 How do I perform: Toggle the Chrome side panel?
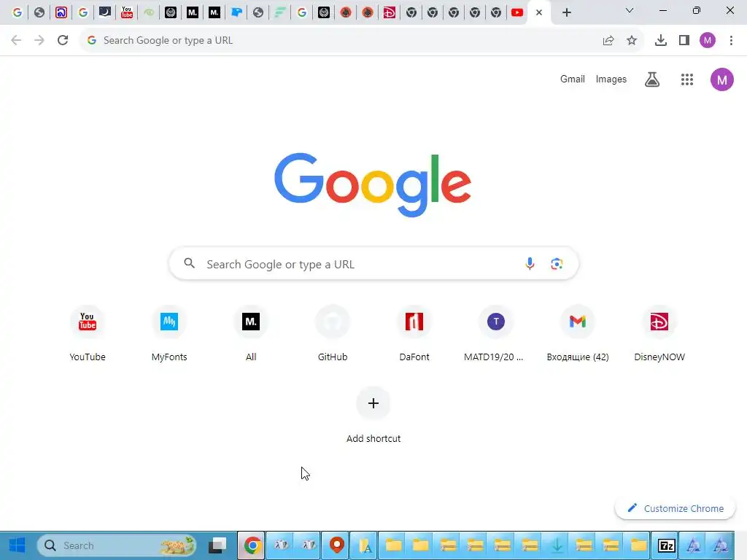[684, 41]
